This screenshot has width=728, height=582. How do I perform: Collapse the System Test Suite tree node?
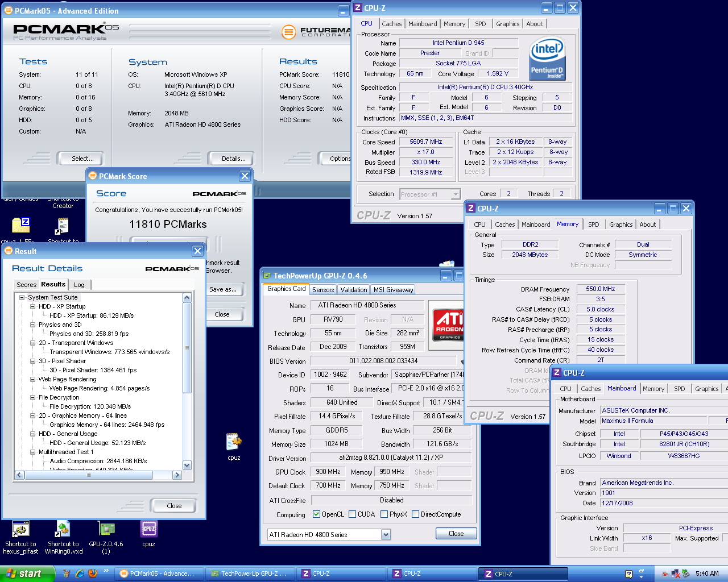tap(22, 297)
